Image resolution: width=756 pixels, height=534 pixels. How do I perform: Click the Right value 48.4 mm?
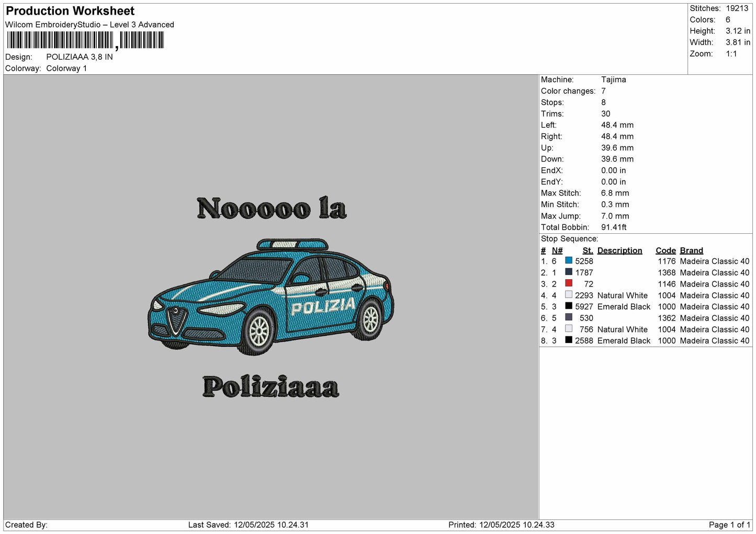pyautogui.click(x=617, y=137)
